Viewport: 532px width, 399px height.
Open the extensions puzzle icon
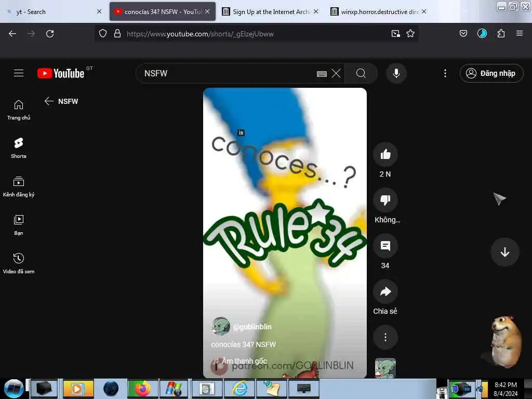coord(501,33)
